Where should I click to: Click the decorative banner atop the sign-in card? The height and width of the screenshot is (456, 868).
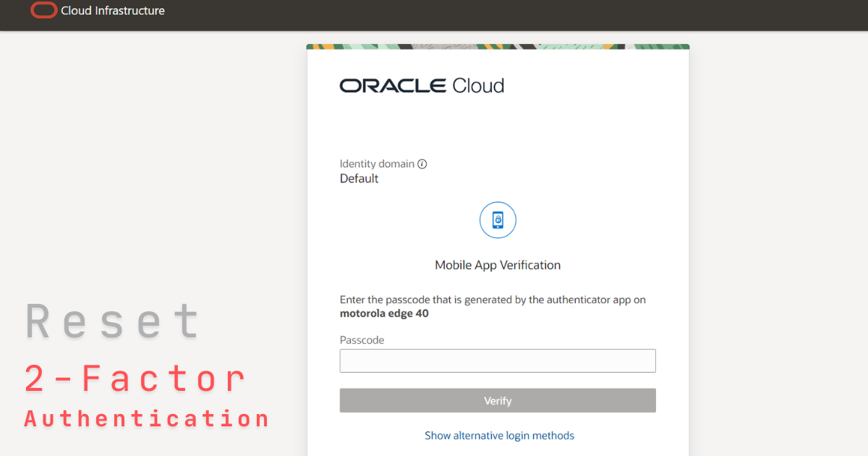(498, 46)
